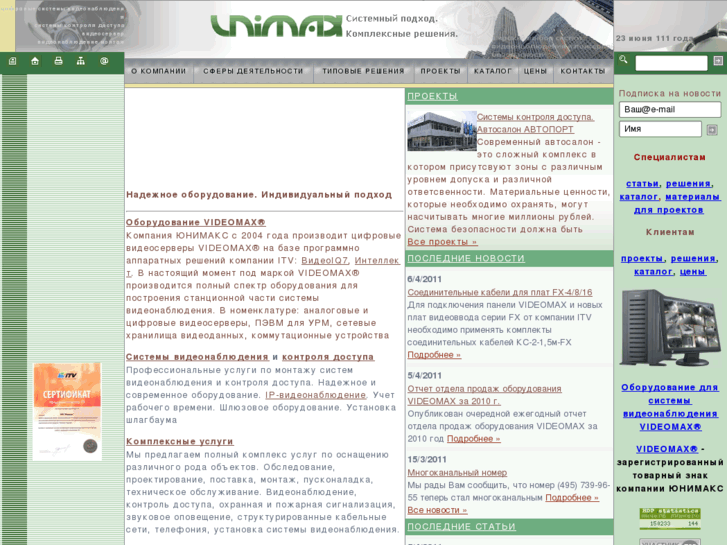Click Подробнее » after 2010 год report
This screenshot has width=727, height=545.
pyautogui.click(x=474, y=438)
